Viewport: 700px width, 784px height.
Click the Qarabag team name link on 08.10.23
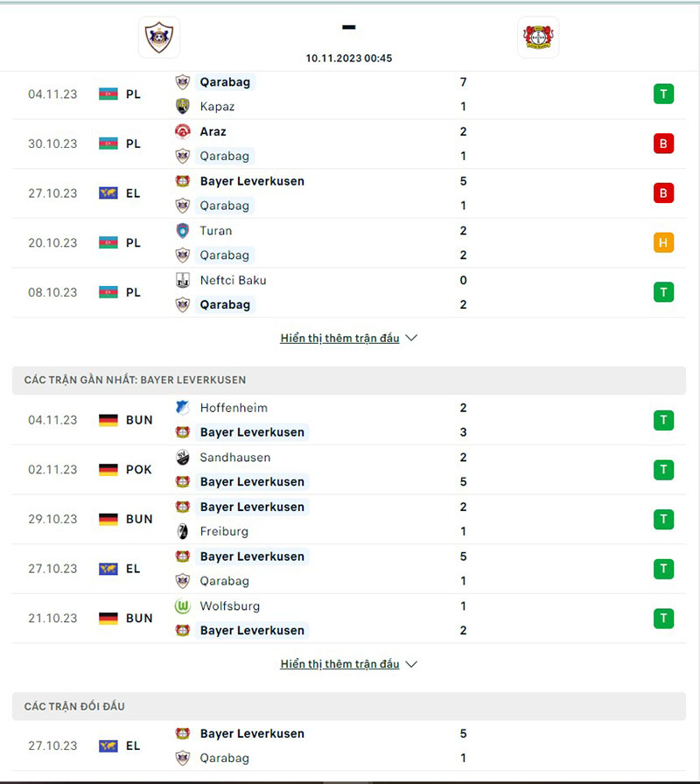pos(225,304)
